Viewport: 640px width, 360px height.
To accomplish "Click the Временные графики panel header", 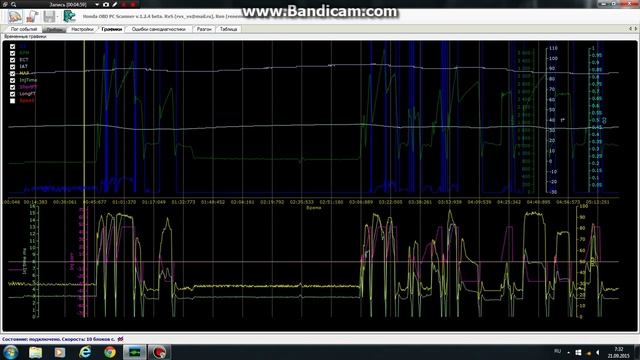I will (25, 37).
